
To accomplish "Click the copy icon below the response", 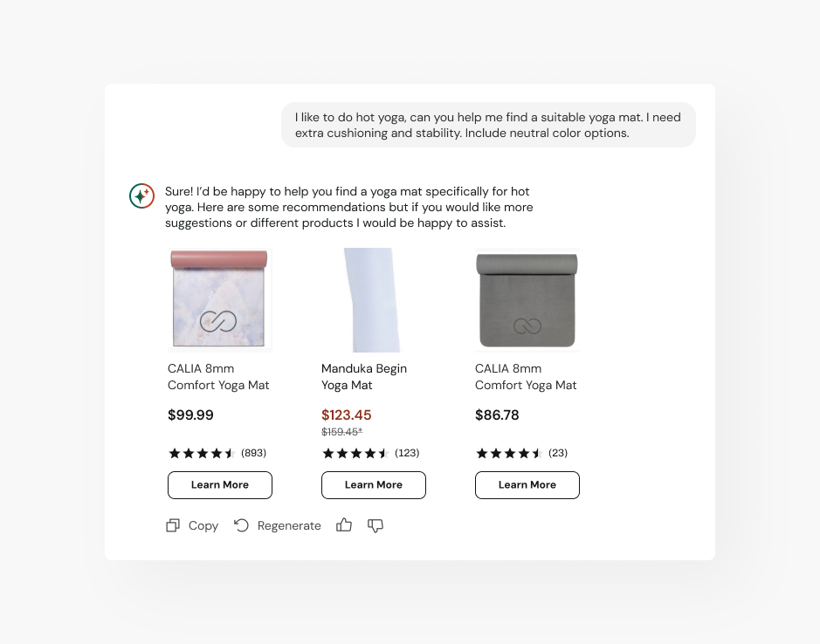I will (173, 525).
